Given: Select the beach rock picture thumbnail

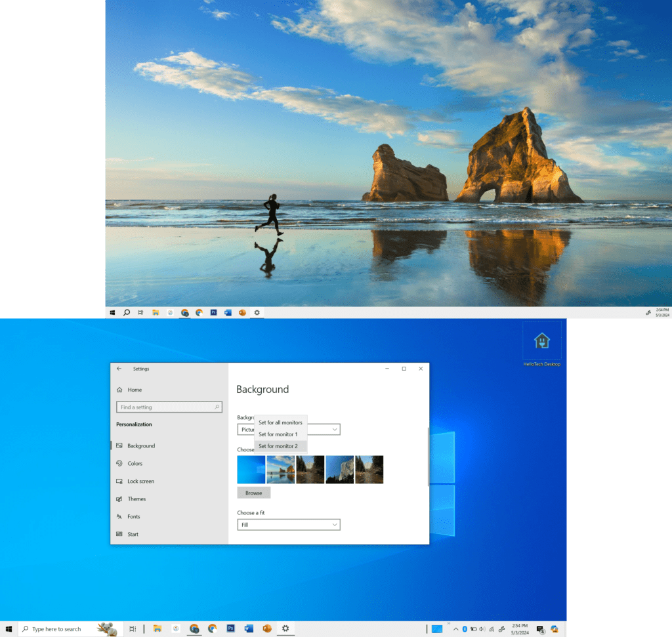Looking at the screenshot, I should (280, 470).
